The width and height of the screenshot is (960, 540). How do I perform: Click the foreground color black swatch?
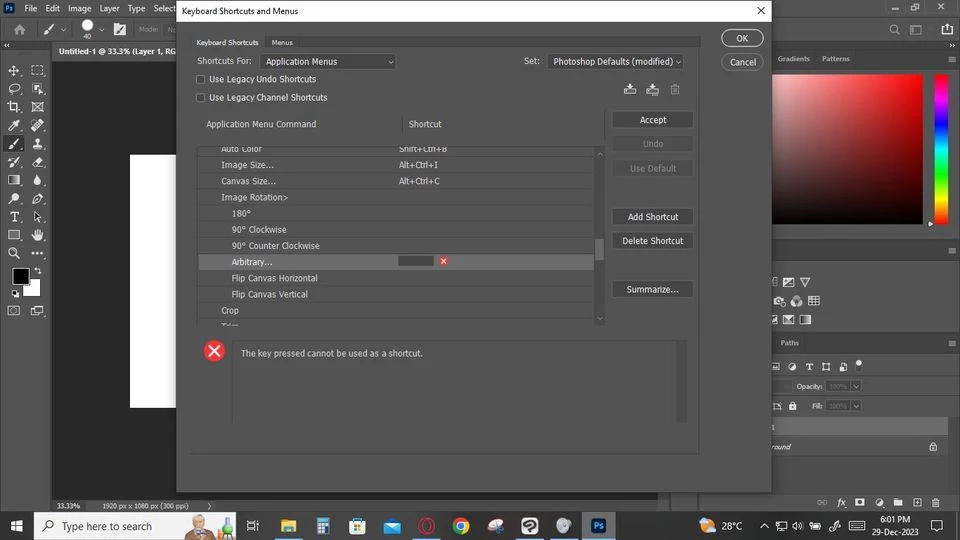(x=19, y=276)
